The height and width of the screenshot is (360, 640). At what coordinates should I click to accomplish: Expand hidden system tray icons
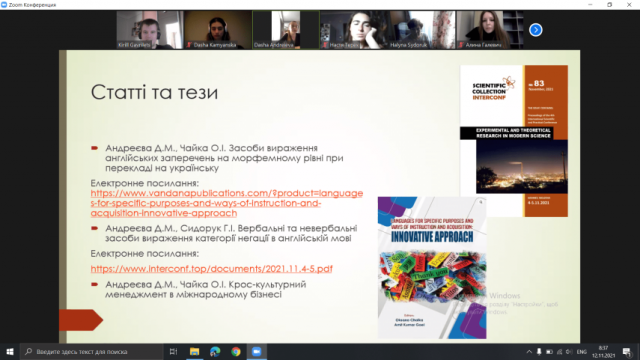529,351
